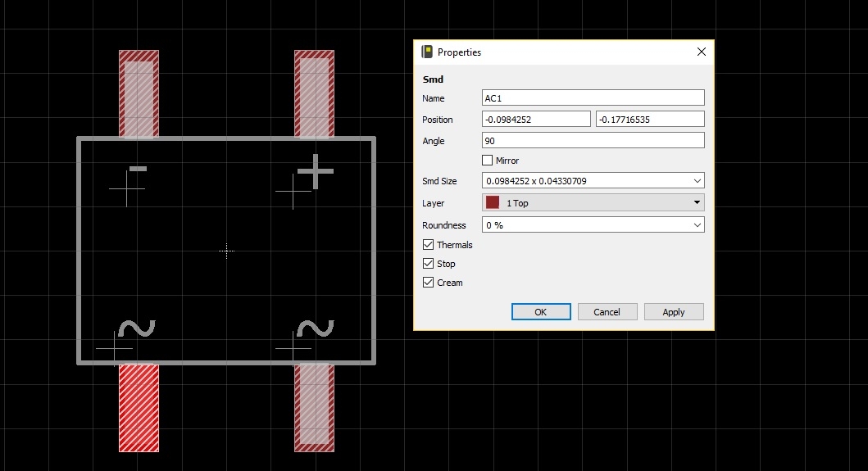Viewport: 868px width, 471px height.
Task: Click the Properties dialog title icon
Action: tap(427, 52)
